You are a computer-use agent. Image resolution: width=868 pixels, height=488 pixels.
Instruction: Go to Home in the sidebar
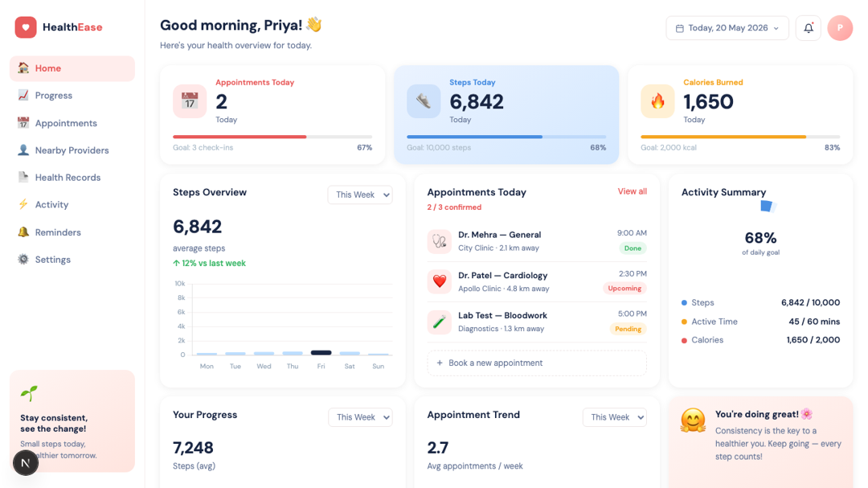tap(72, 68)
